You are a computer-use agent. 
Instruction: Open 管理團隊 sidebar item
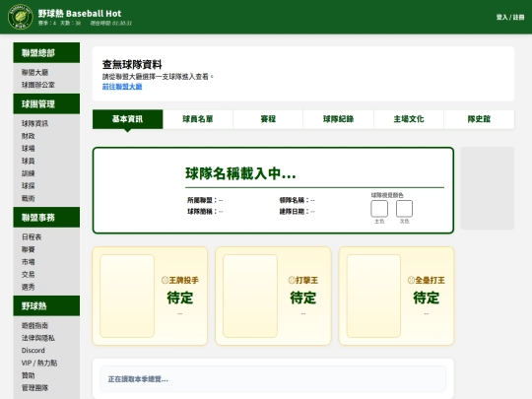pos(34,388)
